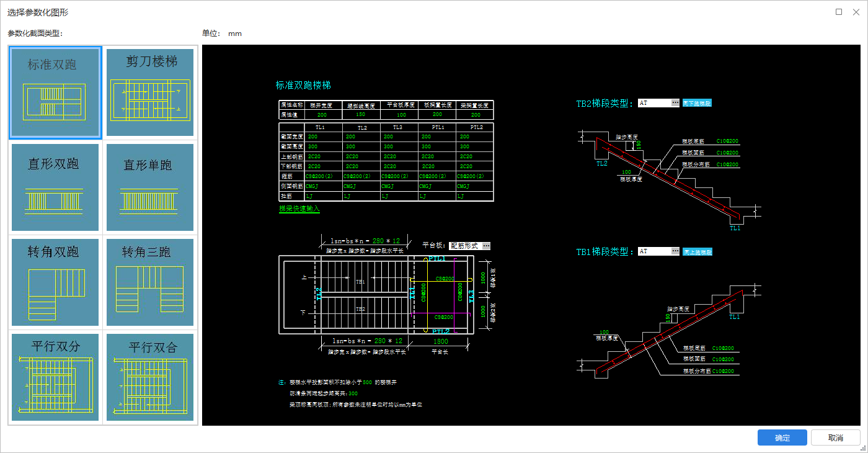The height and width of the screenshot is (453, 868).
Task: Edit TL1 侧面钢筋 value CMGJ
Action: (312, 186)
